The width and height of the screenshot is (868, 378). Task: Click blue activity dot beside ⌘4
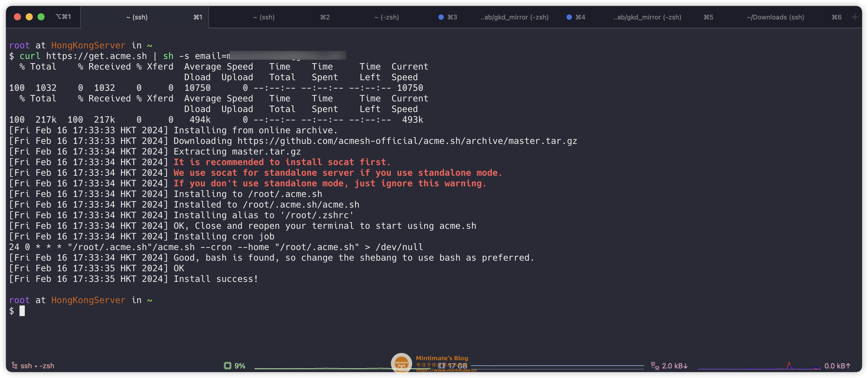(x=569, y=17)
